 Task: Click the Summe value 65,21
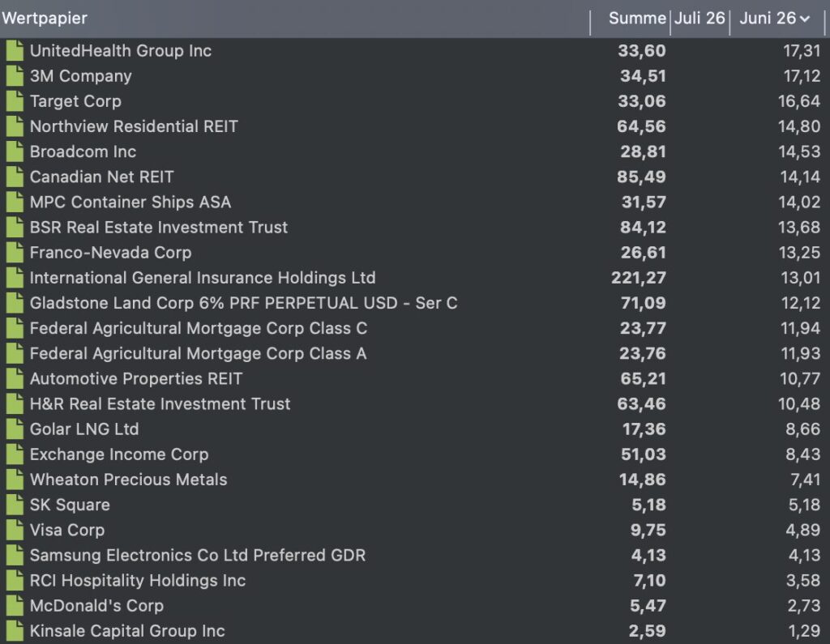643,379
